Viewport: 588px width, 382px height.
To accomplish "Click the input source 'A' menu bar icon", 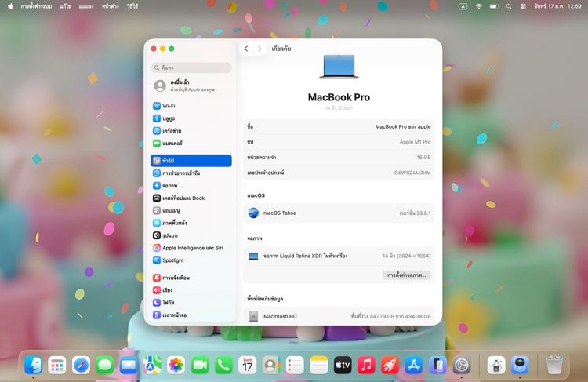I will pos(463,6).
